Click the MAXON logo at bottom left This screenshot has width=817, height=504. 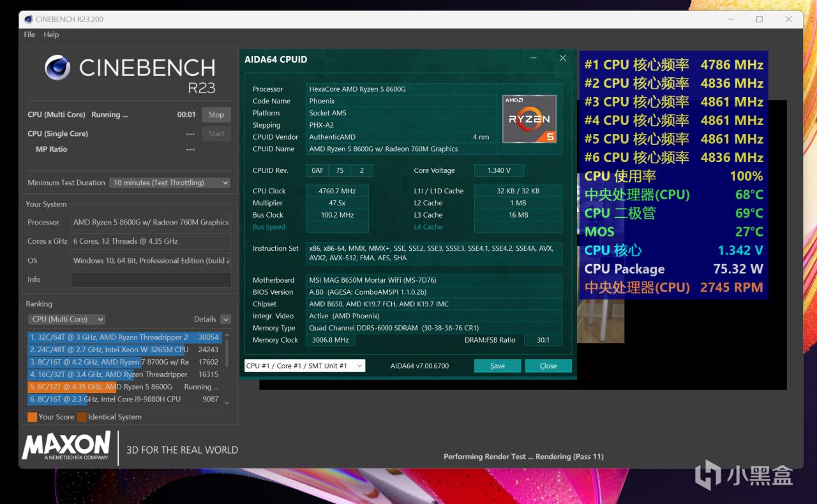coord(66,445)
